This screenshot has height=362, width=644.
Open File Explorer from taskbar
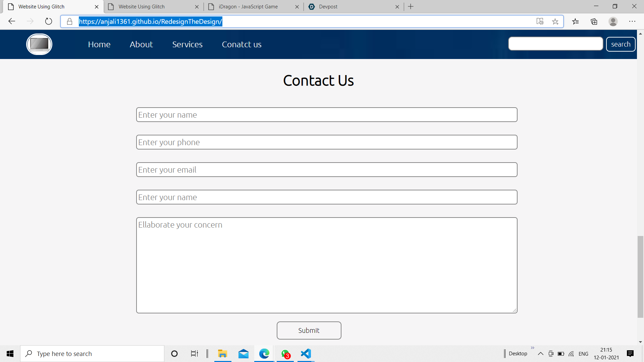(x=222, y=354)
